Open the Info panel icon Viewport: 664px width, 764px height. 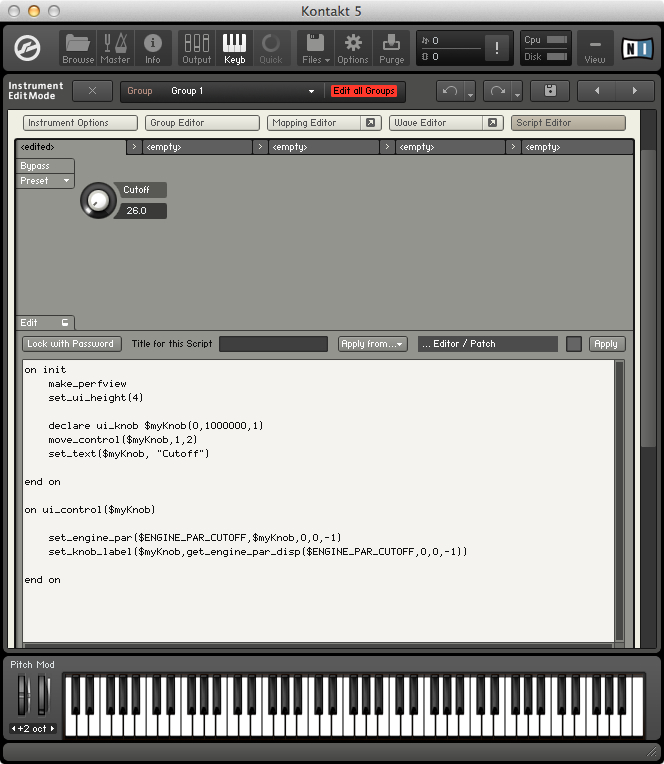[x=153, y=47]
